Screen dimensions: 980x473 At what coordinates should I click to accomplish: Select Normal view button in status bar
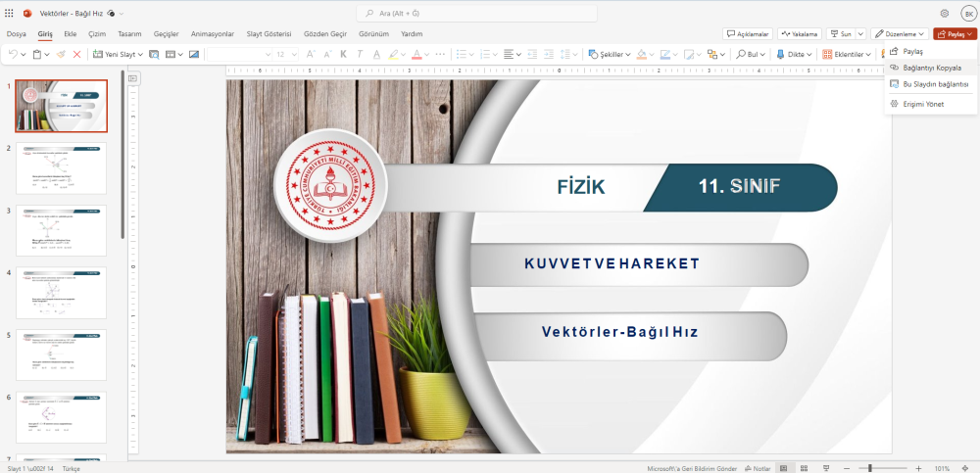[x=783, y=468]
